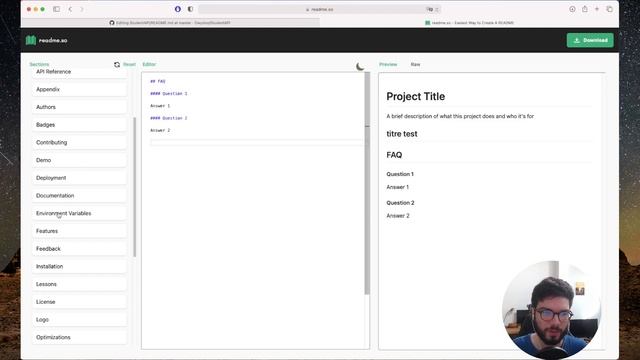Click the privacy shield icon in toolbar
This screenshot has height=360, width=640.
[190, 9]
